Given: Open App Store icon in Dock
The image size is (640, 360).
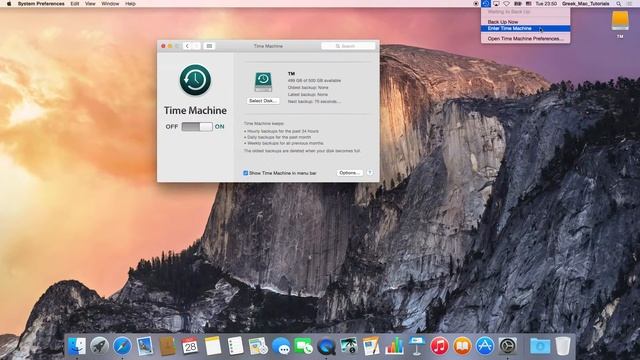Looking at the screenshot, I should pos(484,346).
